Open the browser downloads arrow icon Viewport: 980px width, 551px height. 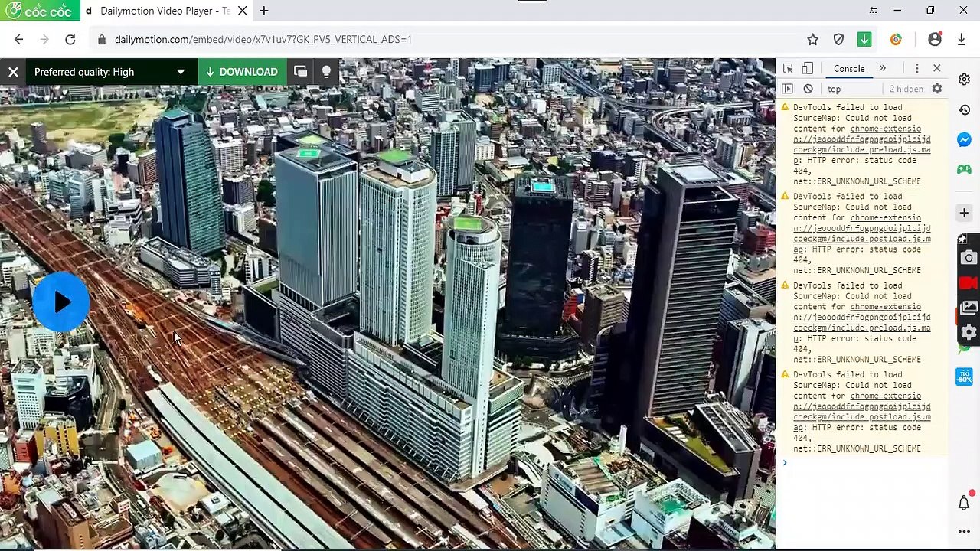961,39
